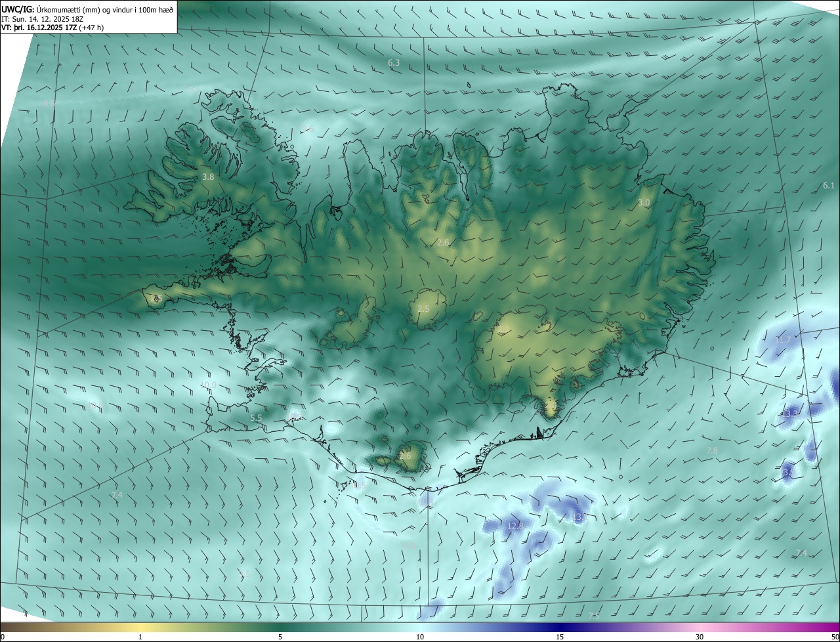840x642 pixels.
Task: Click the VT: þri. 16.12.2025 17Z line
Action: point(52,28)
